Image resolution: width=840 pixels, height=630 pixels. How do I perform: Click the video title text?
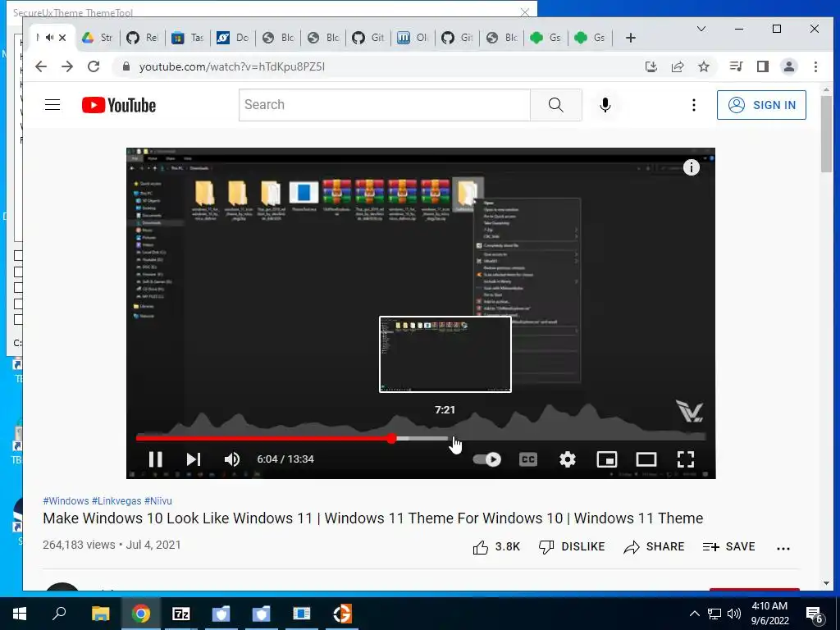coord(373,518)
